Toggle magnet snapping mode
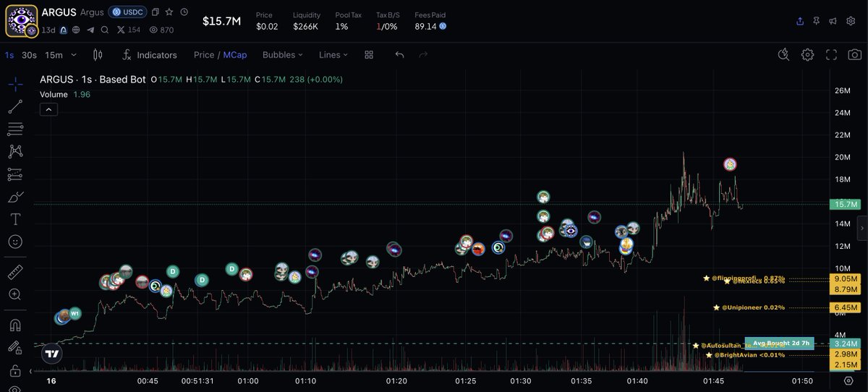 pos(15,325)
